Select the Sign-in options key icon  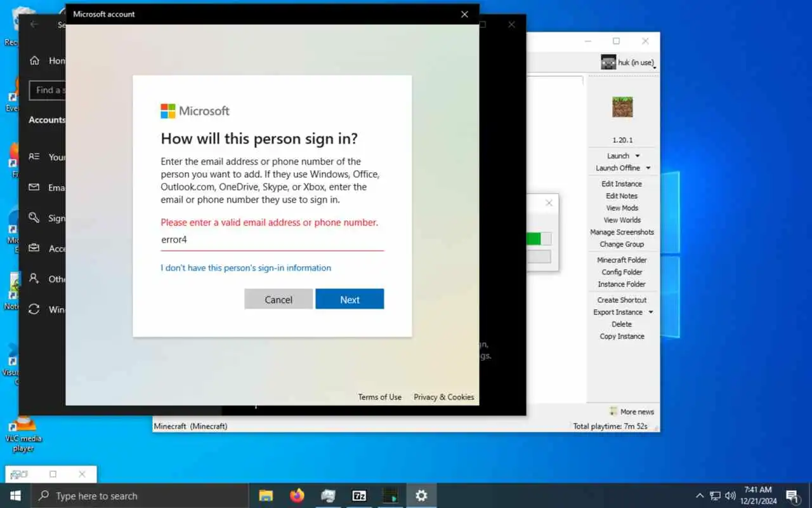[x=34, y=218]
